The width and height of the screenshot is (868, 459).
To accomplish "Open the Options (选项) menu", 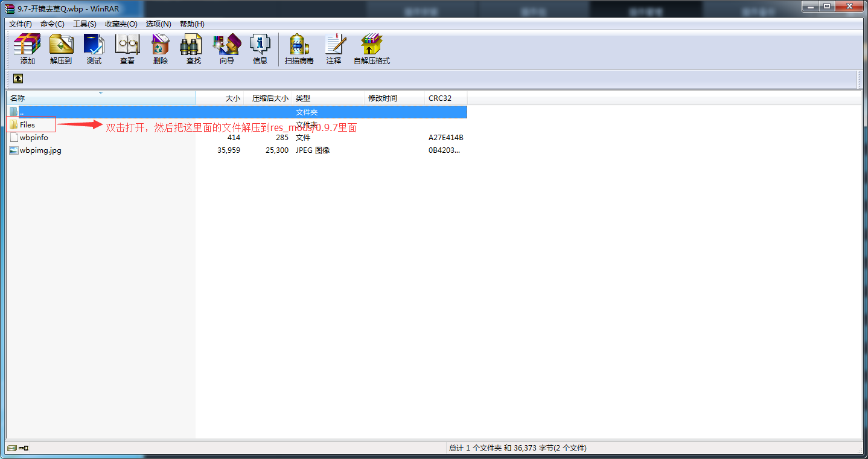I will point(159,24).
